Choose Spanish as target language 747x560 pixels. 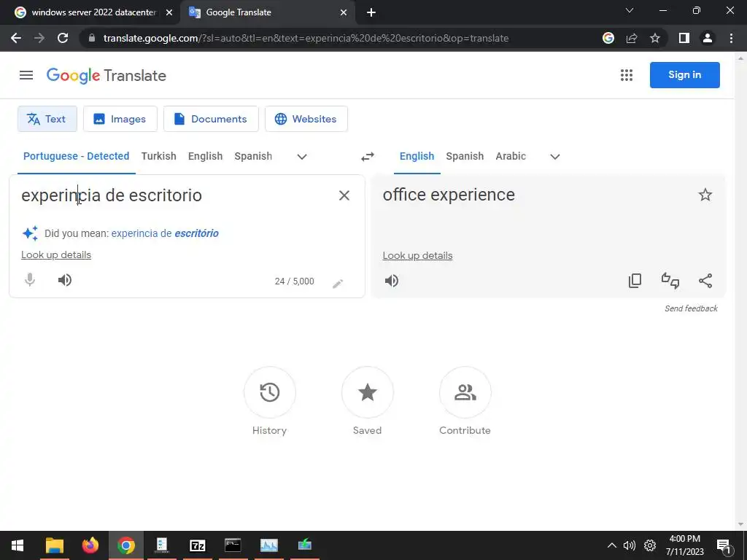tap(465, 156)
